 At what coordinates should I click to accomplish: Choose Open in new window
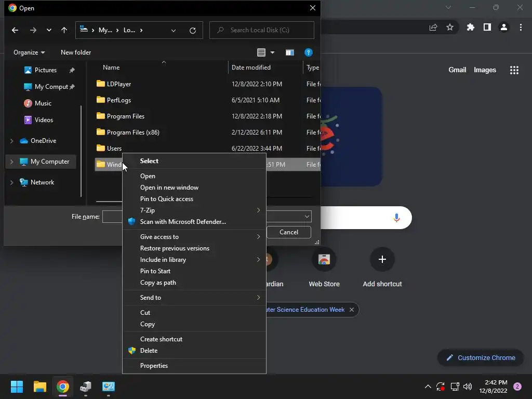(x=194, y=188)
